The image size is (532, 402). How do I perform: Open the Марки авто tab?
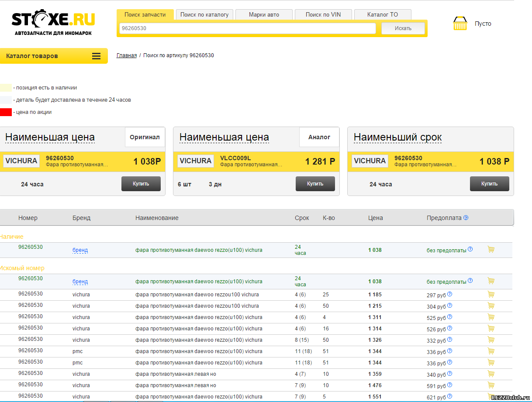(264, 14)
